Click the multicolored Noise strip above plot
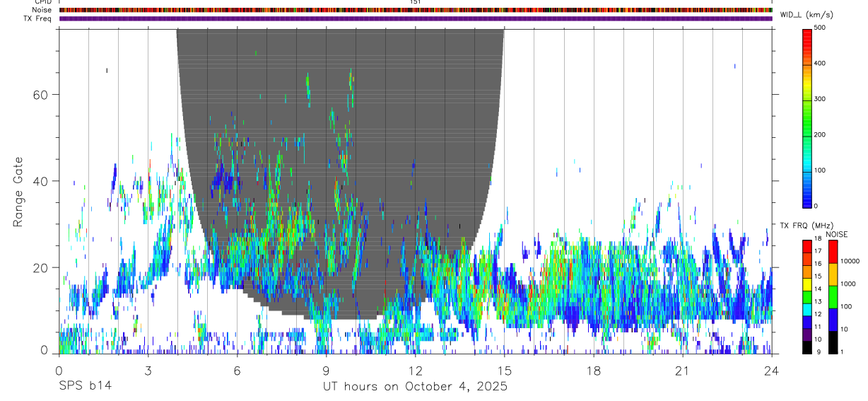868x401 pixels. click(x=416, y=10)
